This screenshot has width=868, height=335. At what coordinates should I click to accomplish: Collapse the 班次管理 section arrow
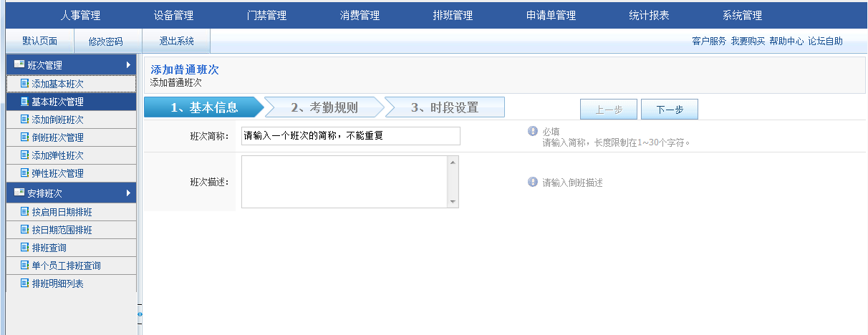[x=128, y=65]
